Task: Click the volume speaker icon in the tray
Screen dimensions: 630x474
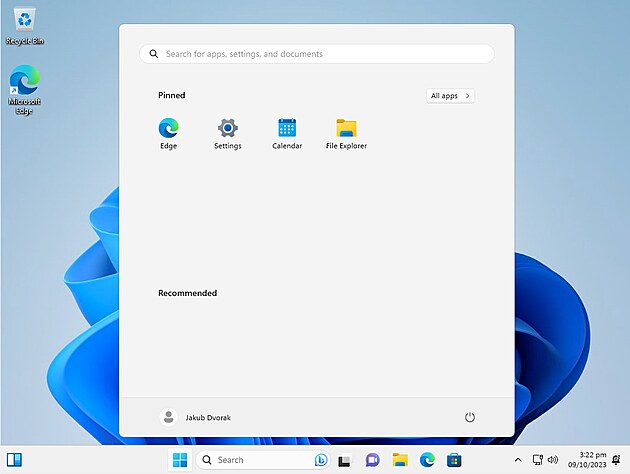Action: pos(553,460)
